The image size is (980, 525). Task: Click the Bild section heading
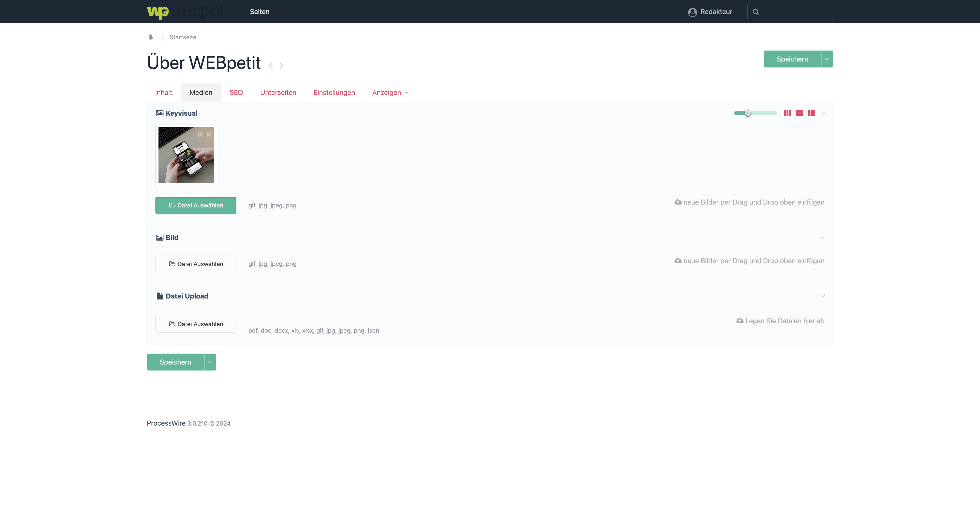coord(172,237)
